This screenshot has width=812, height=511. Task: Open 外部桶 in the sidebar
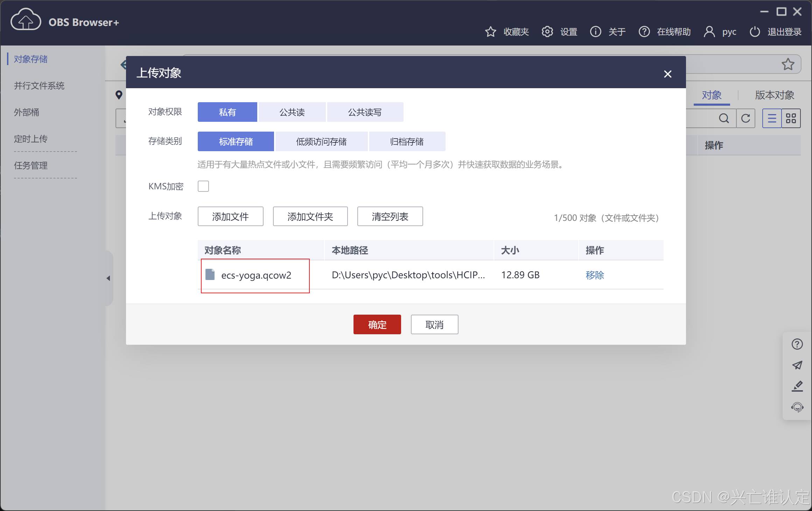[27, 112]
